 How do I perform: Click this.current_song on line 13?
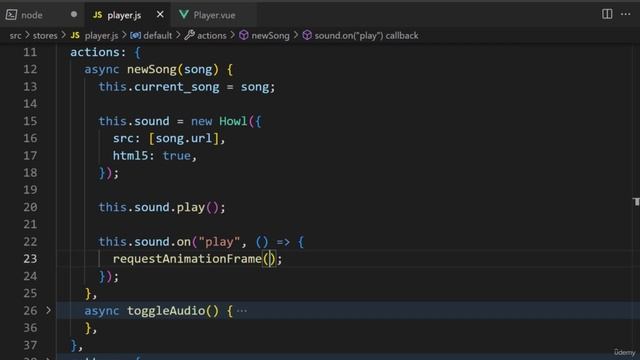(x=159, y=87)
